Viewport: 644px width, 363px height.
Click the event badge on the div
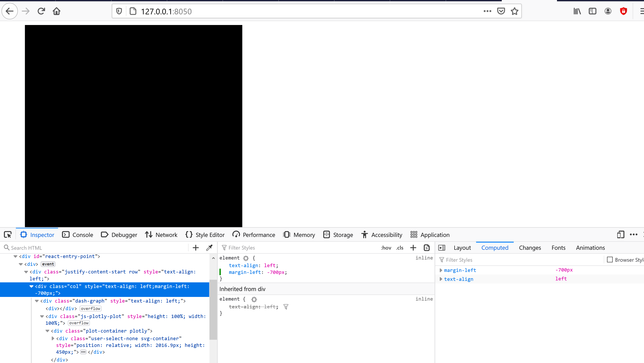pyautogui.click(x=48, y=264)
